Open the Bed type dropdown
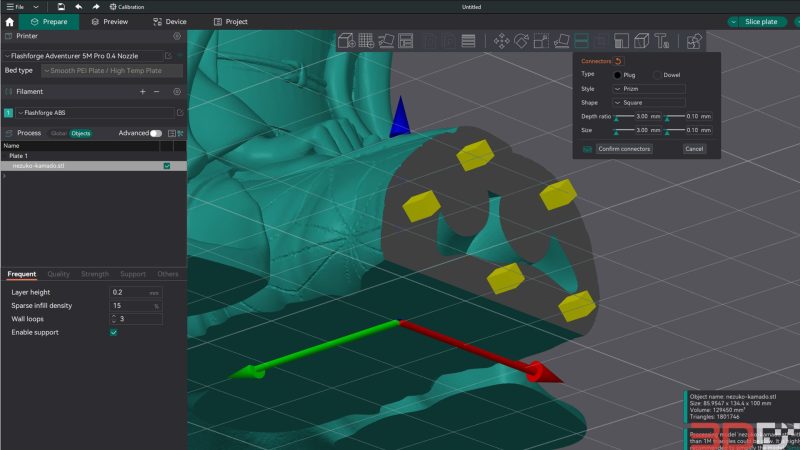 (x=112, y=71)
